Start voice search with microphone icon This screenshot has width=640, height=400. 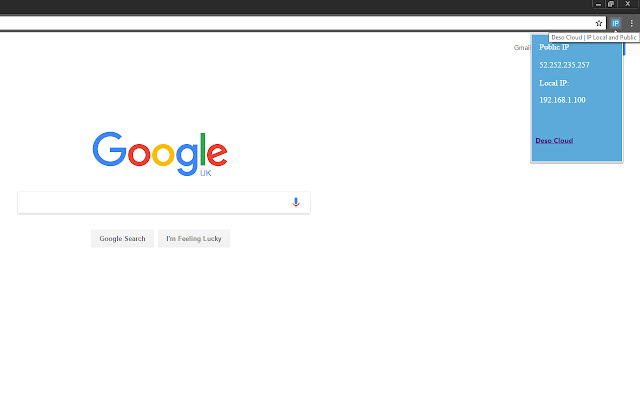pos(296,202)
